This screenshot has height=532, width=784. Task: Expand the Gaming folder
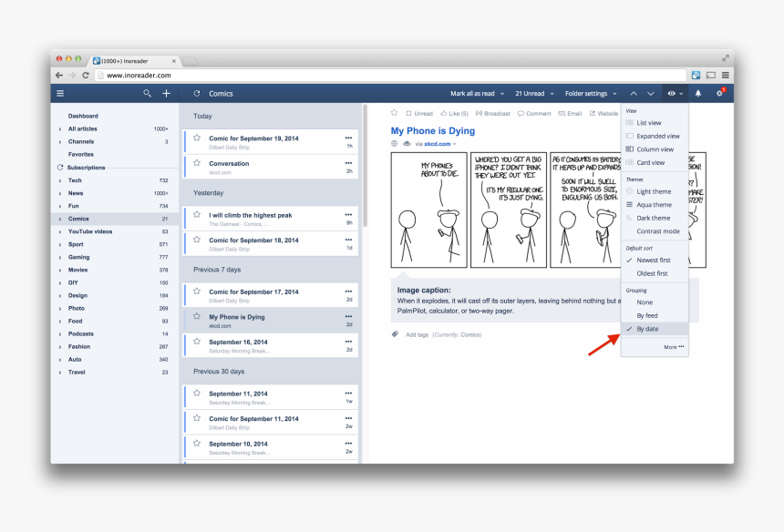tap(60, 257)
